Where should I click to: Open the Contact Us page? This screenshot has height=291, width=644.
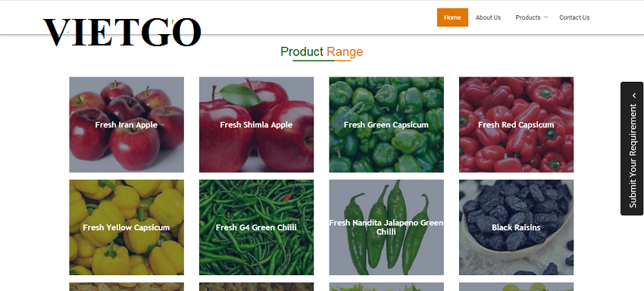click(x=574, y=17)
